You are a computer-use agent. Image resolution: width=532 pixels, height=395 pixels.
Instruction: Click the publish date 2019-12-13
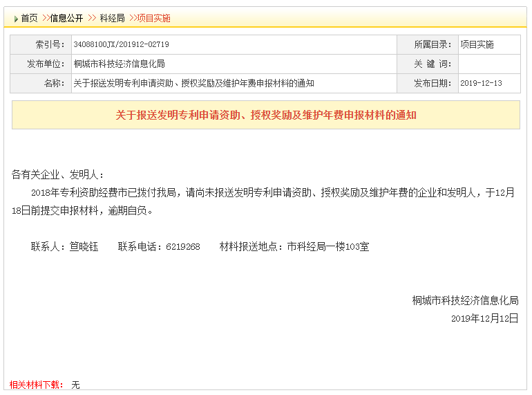click(x=481, y=83)
